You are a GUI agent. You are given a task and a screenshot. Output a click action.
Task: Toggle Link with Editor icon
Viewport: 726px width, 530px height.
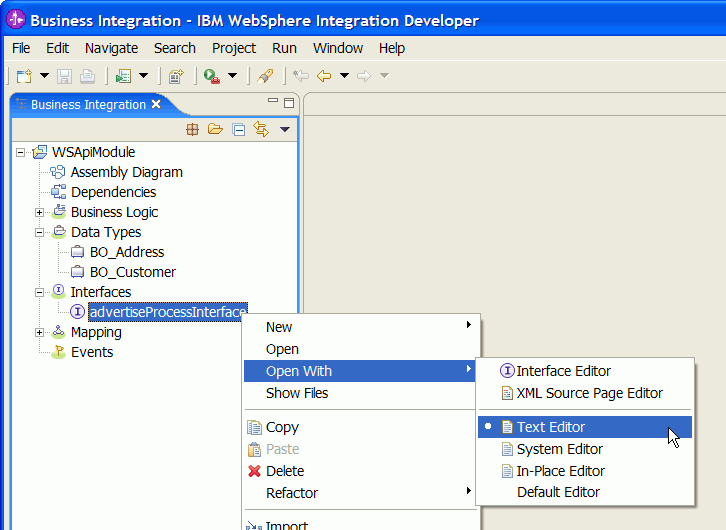pyautogui.click(x=261, y=129)
